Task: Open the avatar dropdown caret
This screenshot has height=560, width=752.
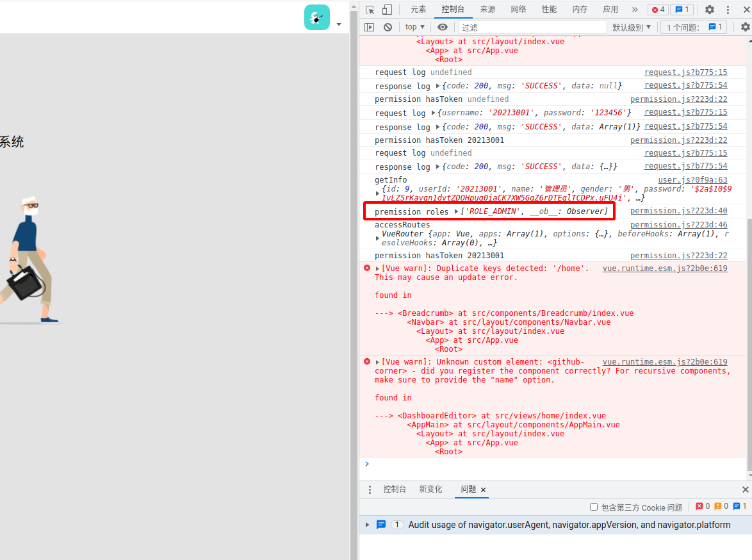Action: coord(339,24)
